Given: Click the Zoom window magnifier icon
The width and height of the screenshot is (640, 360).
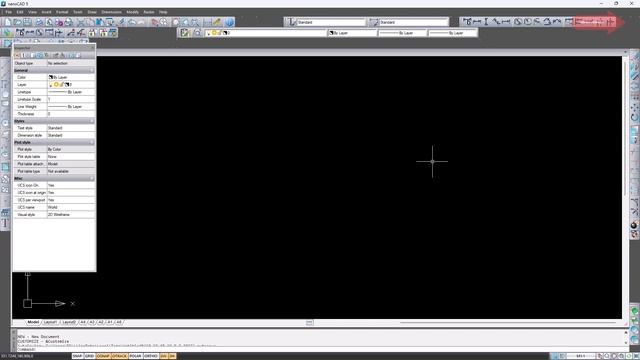Looking at the screenshot, I should [x=195, y=22].
